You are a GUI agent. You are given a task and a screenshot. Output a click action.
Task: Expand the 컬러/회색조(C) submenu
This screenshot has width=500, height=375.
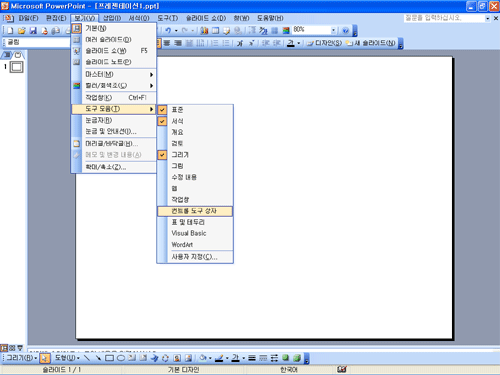coord(114,86)
